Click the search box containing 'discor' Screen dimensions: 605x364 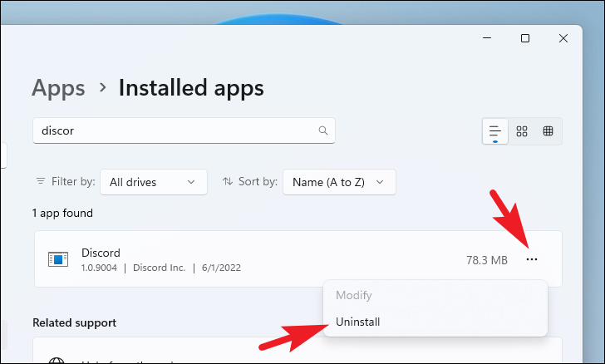point(175,130)
